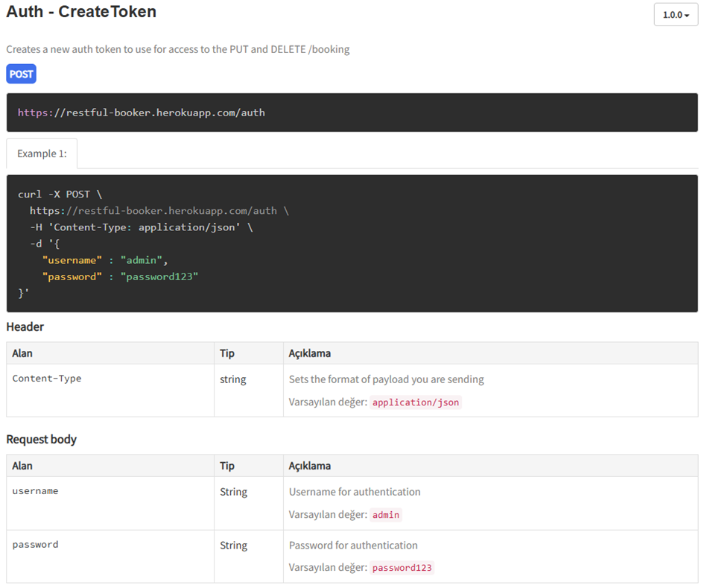This screenshot has height=588, width=704.
Task: Switch to the Example 1 tab
Action: (x=42, y=154)
